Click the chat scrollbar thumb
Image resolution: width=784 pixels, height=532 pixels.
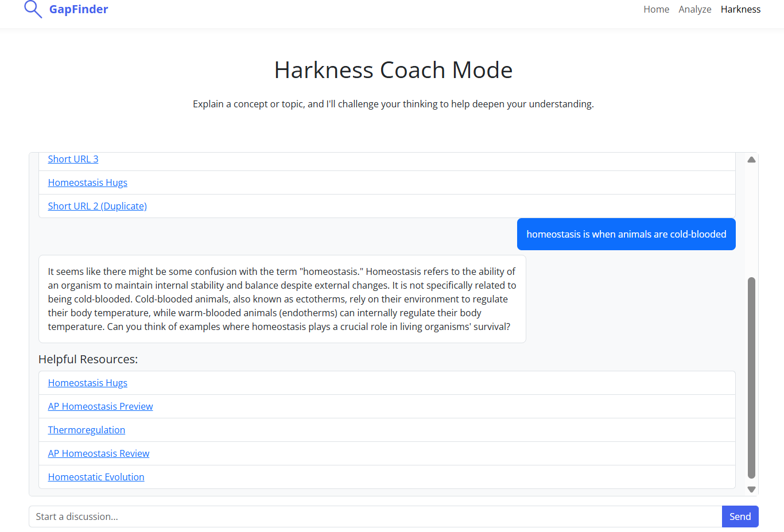pyautogui.click(x=751, y=378)
